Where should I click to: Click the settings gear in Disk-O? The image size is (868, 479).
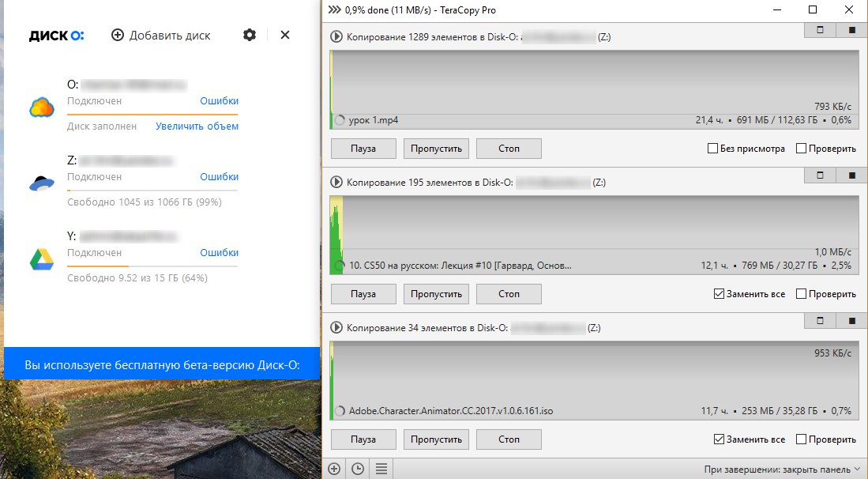click(250, 35)
